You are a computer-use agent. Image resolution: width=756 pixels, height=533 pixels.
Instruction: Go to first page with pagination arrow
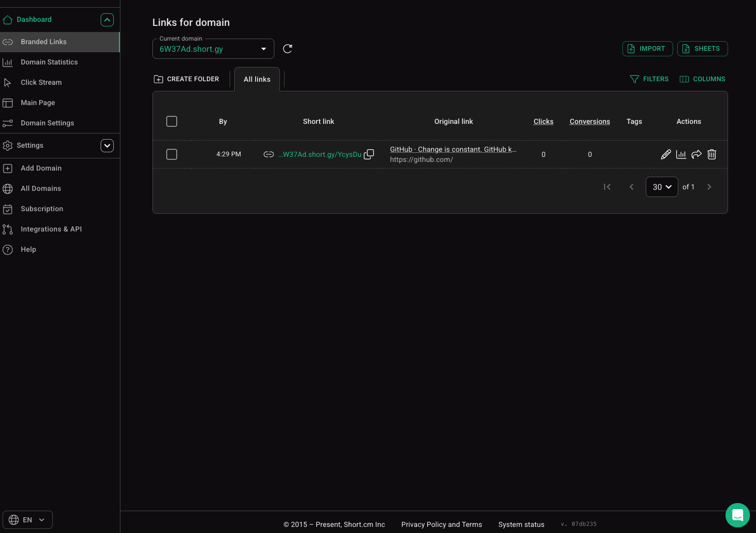607,187
